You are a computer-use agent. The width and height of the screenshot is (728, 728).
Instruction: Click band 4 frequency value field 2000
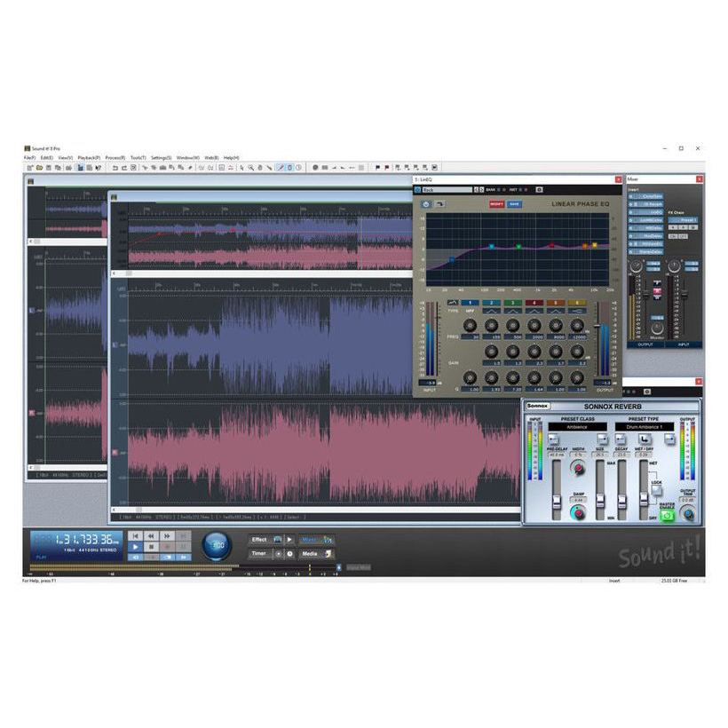click(534, 337)
